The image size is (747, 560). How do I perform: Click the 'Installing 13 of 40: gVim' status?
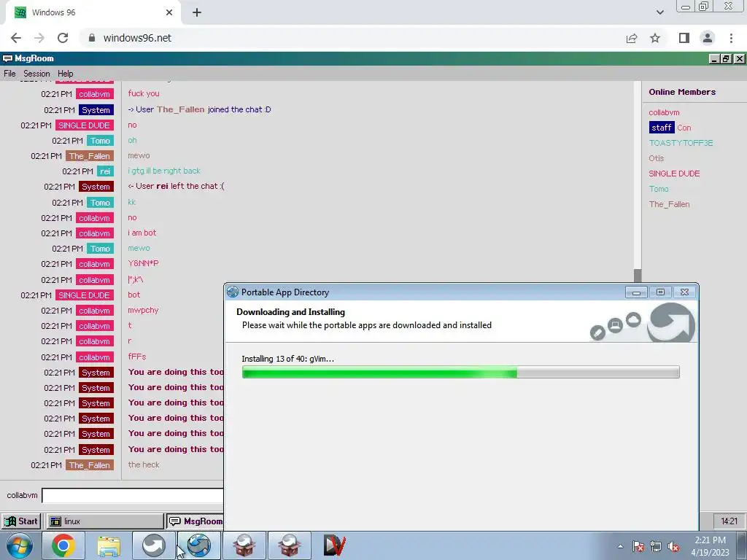coord(287,359)
